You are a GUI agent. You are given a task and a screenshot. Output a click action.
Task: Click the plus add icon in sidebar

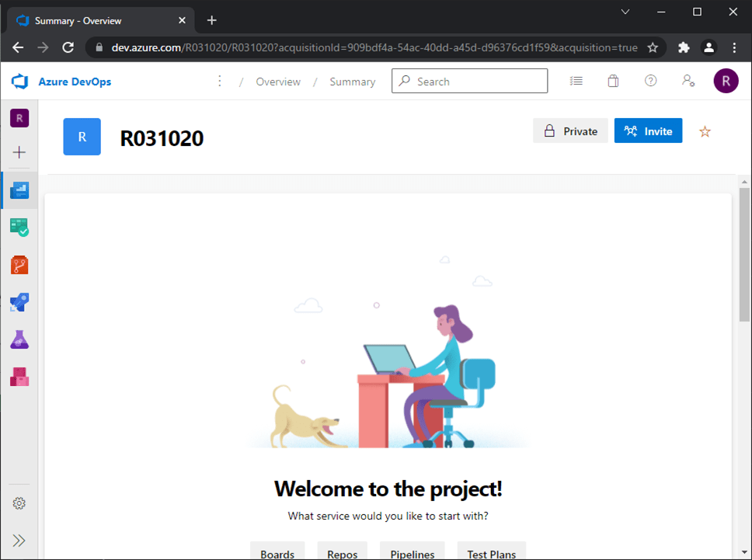click(x=19, y=152)
